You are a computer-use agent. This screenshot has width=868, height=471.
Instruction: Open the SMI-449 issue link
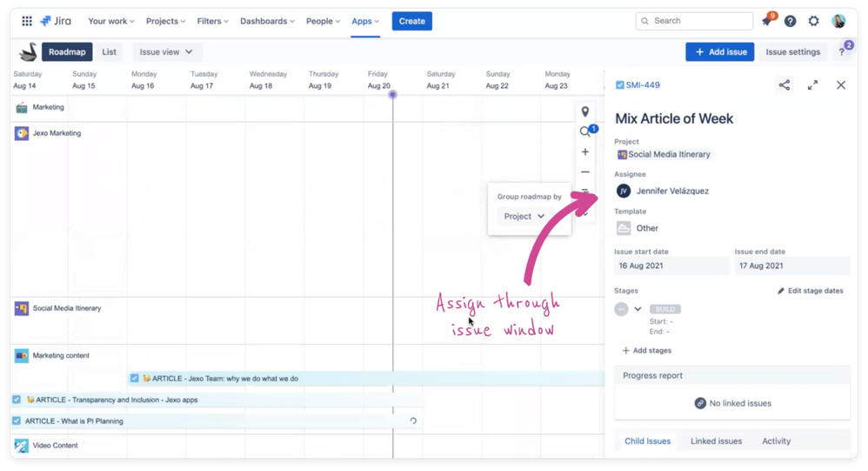click(643, 85)
